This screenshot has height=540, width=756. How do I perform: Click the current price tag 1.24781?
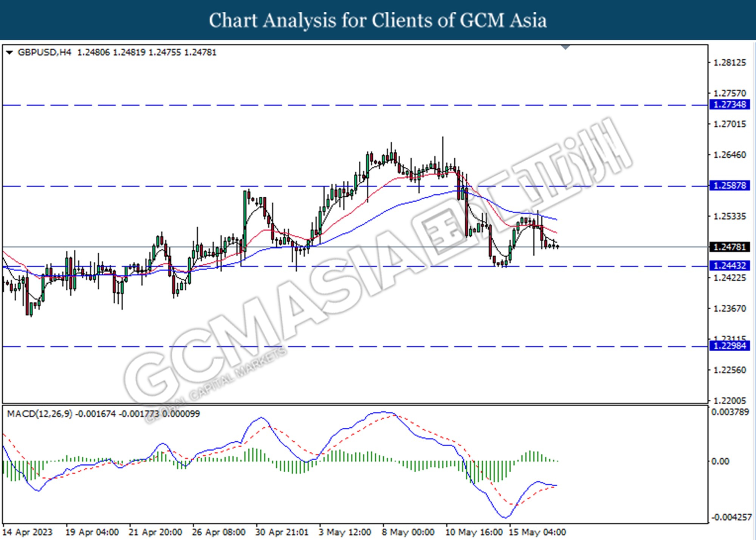point(730,247)
